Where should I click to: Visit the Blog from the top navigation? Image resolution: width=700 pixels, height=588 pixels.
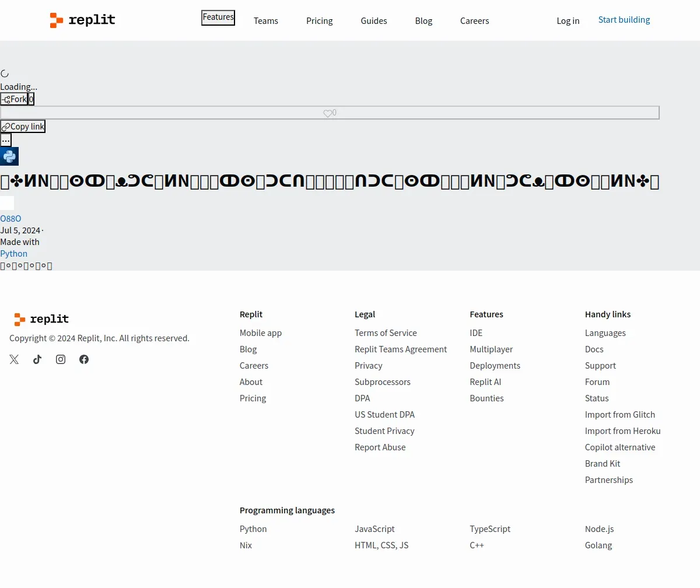(x=424, y=21)
